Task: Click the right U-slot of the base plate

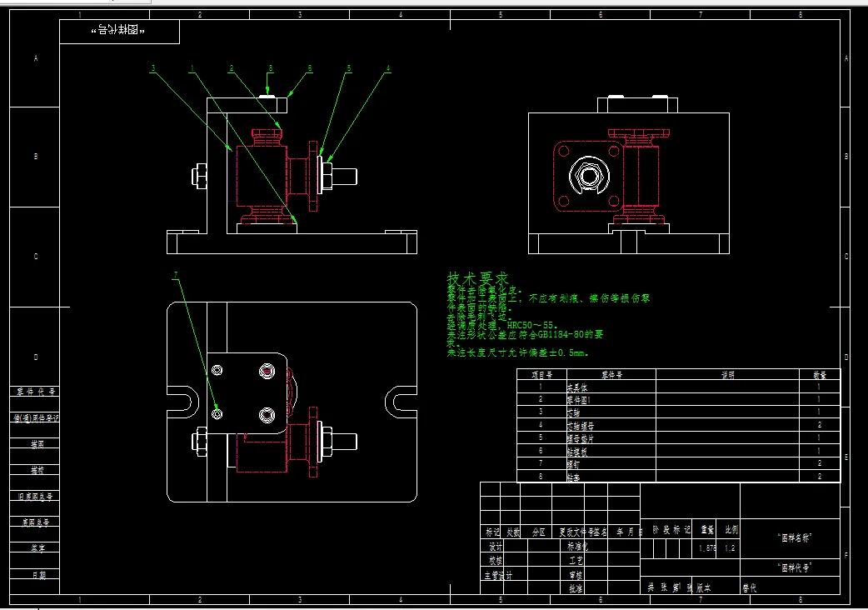Action: click(401, 402)
